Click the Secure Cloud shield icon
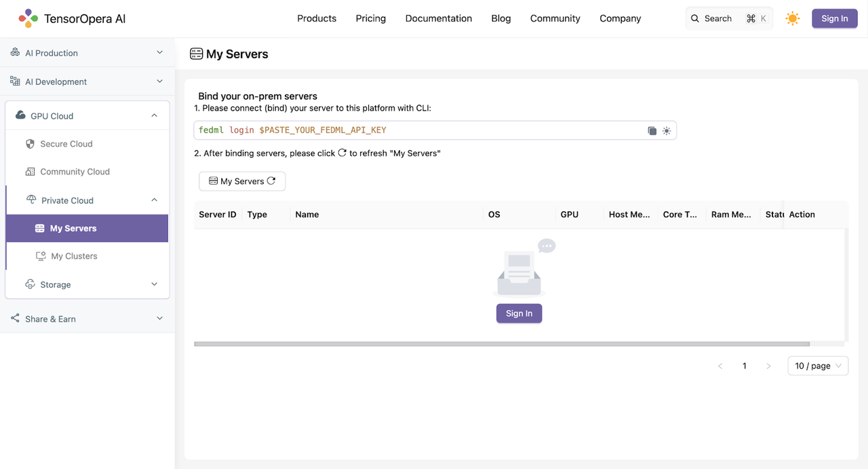The image size is (868, 469). (30, 144)
